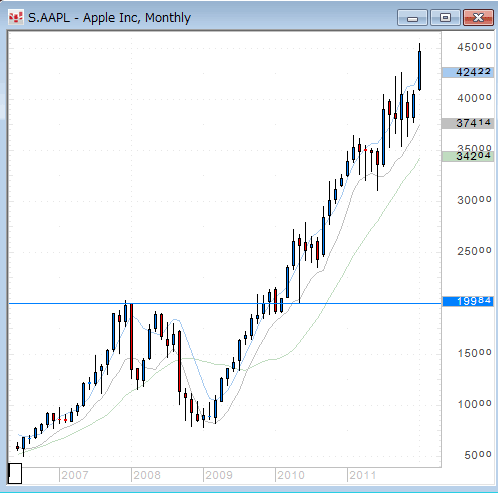Viewport: 498px width, 493px height.
Task: Close the Apple Inc Monthly chart window
Action: (478, 18)
